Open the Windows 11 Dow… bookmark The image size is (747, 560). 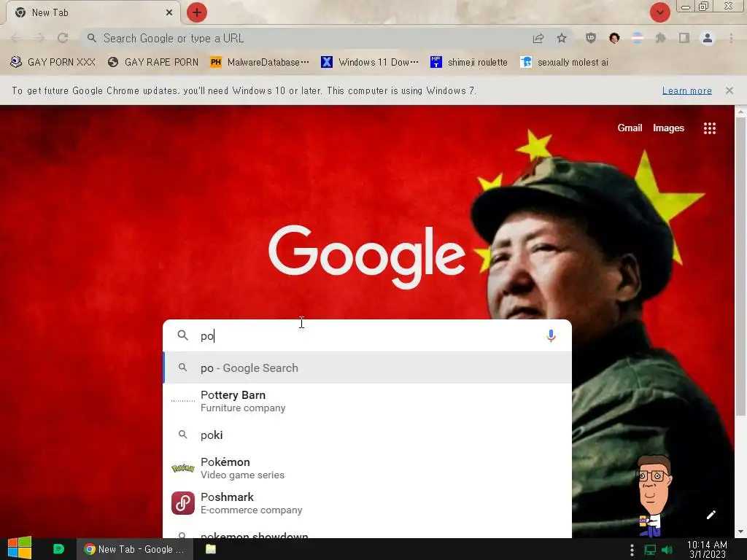370,62
